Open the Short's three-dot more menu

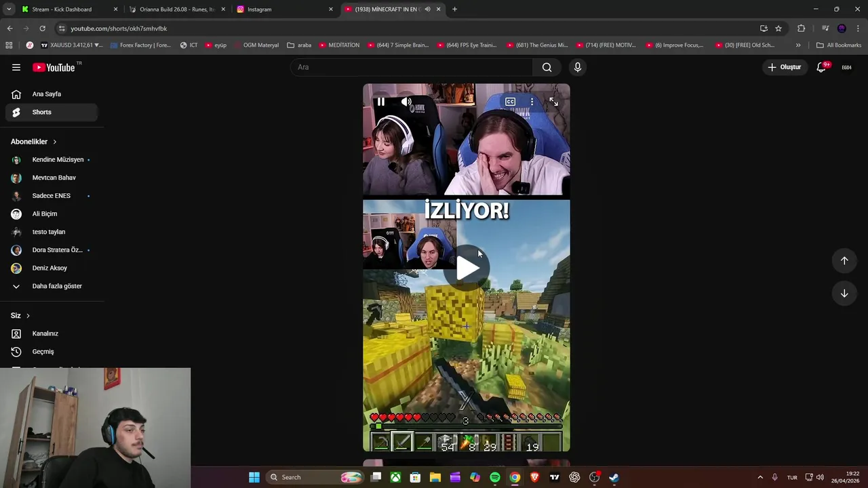point(532,102)
